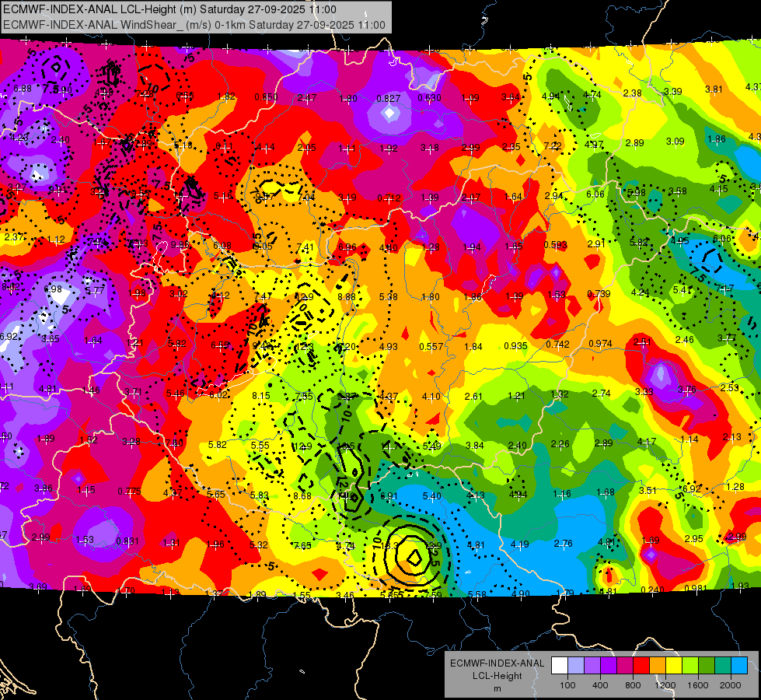Click the map value 0.850
Viewport: 761px width, 700px height.
(267, 96)
